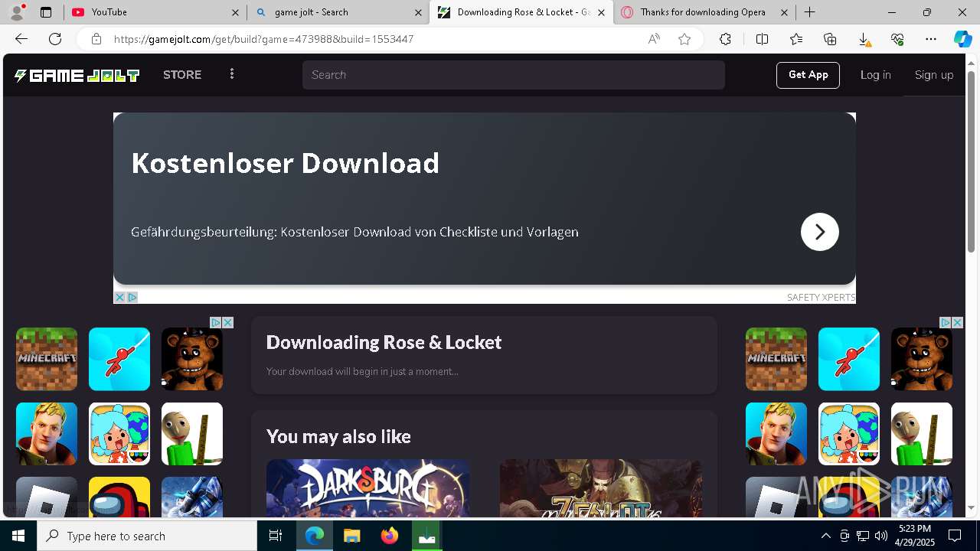Viewport: 980px width, 551px height.
Task: Open the tab actions menu
Action: coord(46,12)
